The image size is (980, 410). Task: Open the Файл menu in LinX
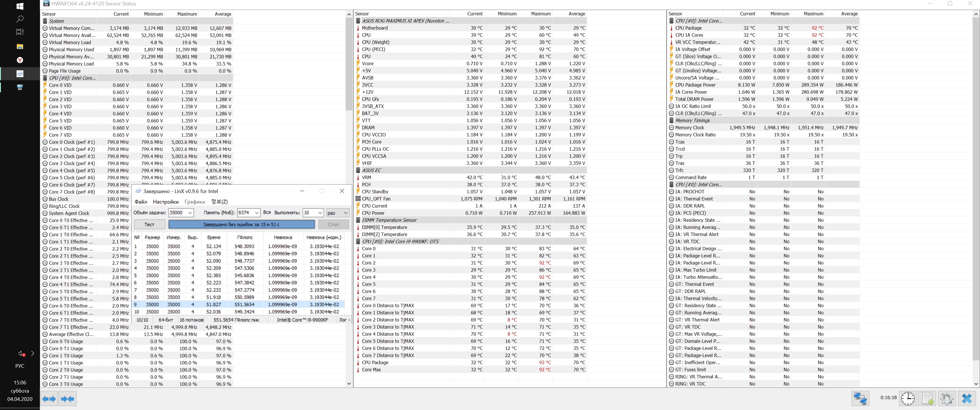tap(141, 202)
